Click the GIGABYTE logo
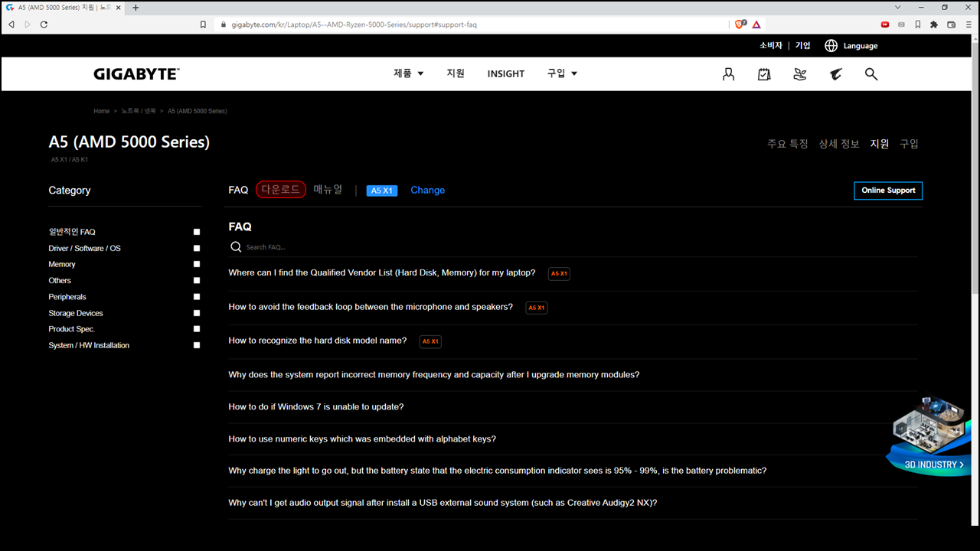Image resolution: width=980 pixels, height=551 pixels. tap(136, 74)
